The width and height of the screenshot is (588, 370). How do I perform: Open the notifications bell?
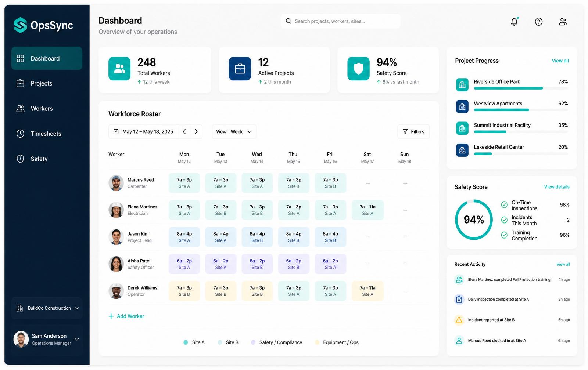(514, 22)
